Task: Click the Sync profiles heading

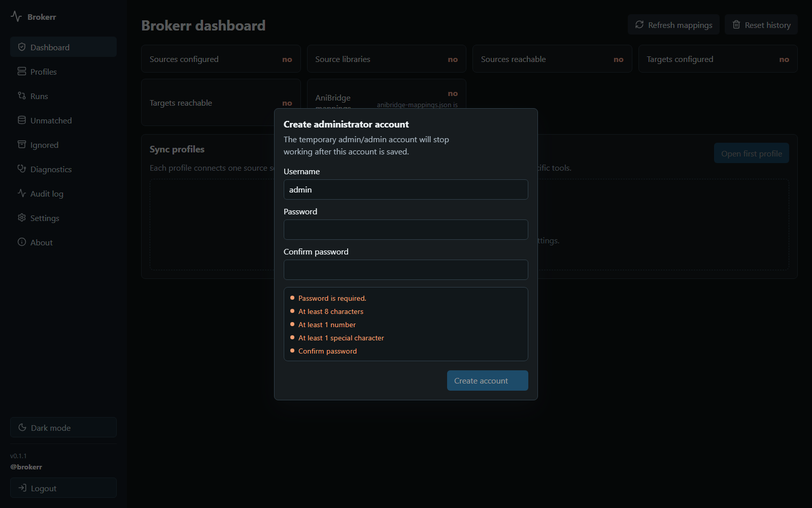Action: tap(177, 149)
